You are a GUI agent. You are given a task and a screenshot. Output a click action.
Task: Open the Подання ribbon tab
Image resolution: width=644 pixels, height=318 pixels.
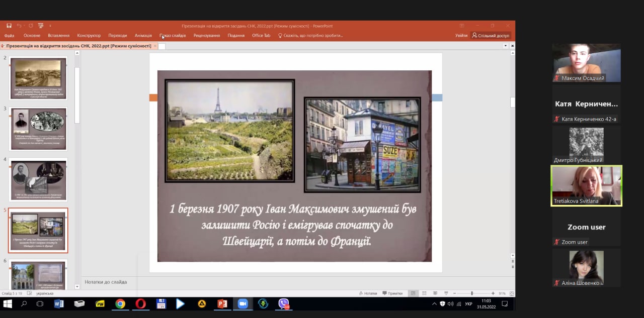point(236,36)
